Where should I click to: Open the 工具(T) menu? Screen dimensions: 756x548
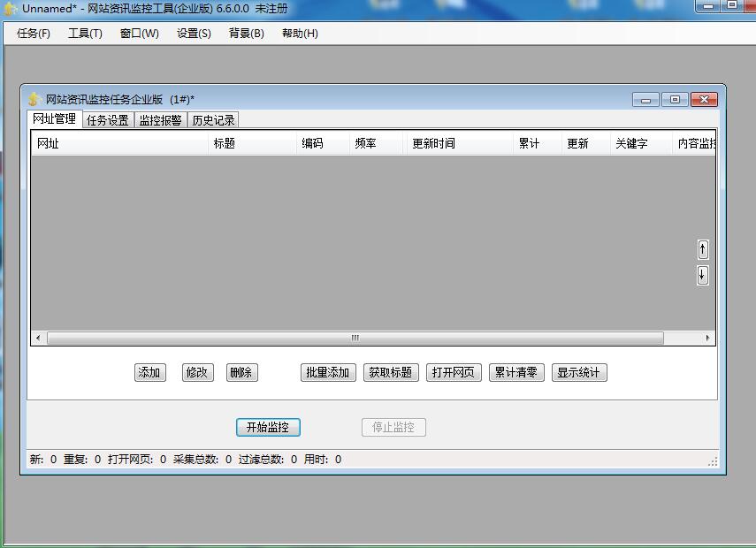pyautogui.click(x=85, y=33)
